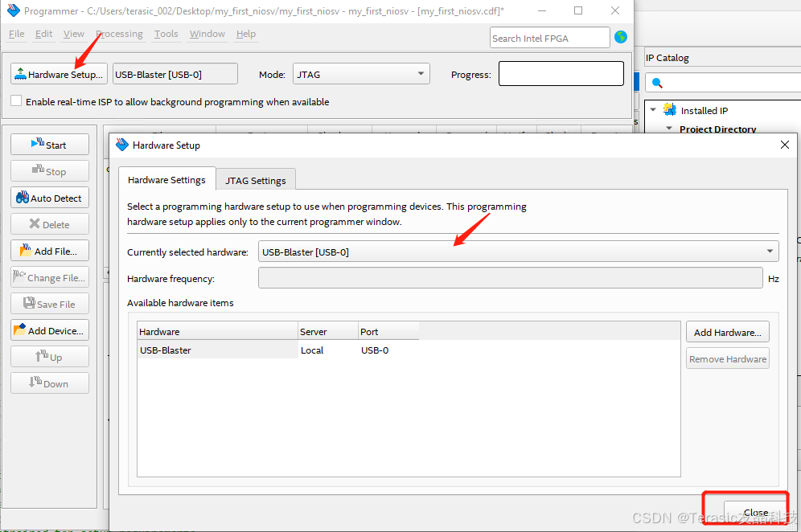Open the Edit menu
Image resolution: width=801 pixels, height=532 pixels.
pos(43,34)
